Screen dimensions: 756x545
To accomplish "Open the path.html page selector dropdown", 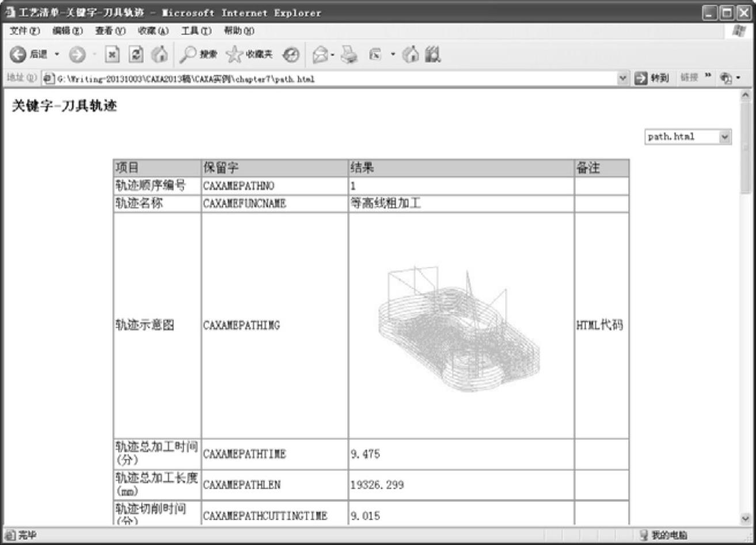I will tap(725, 137).
